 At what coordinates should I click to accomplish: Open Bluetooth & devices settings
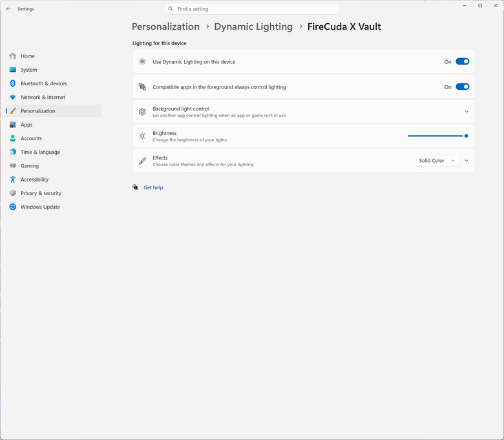(54, 83)
